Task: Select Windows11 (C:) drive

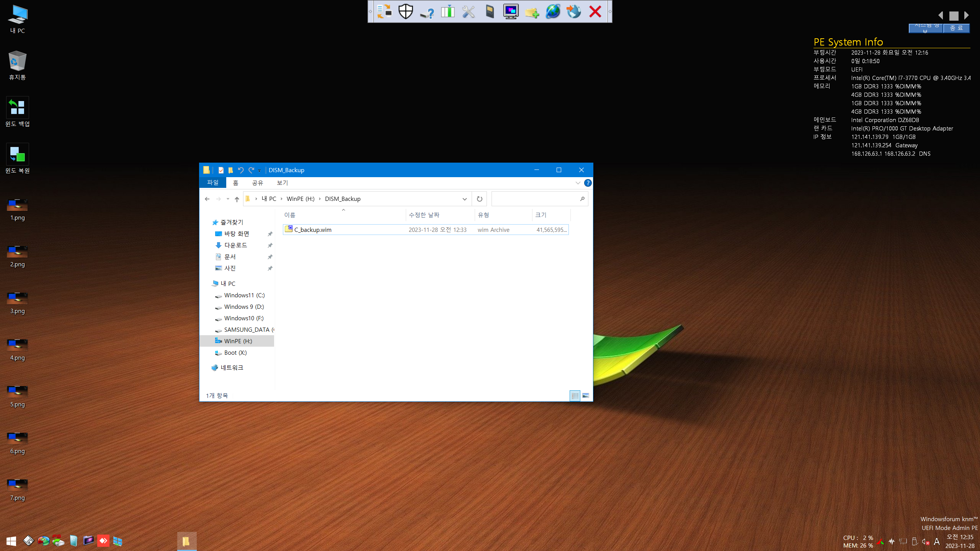Action: coord(244,295)
